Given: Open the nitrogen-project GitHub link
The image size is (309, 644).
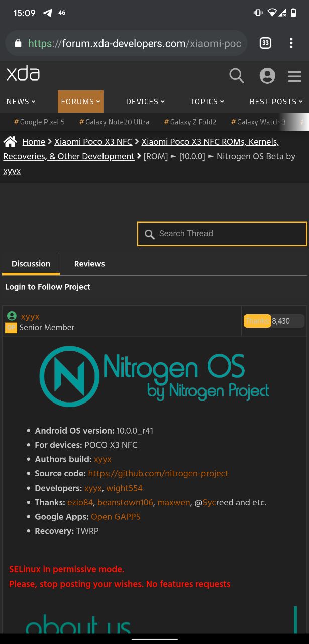Looking at the screenshot, I should pos(158,473).
